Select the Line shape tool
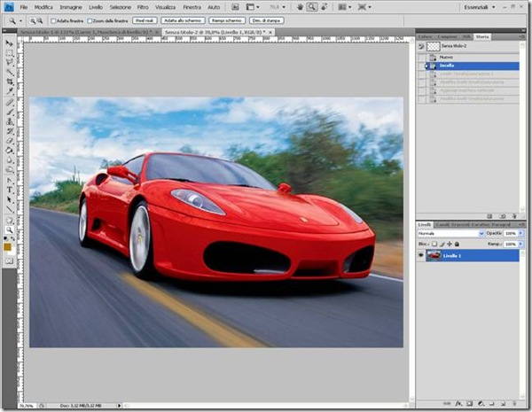This screenshot has width=532, height=412. (9, 209)
